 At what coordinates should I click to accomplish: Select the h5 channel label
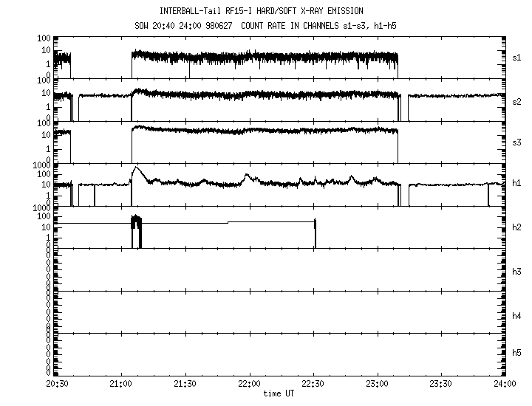click(x=517, y=352)
